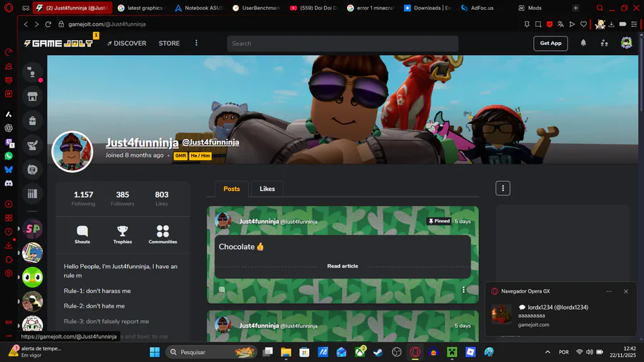The width and height of the screenshot is (644, 362).
Task: Open profile options three-dot button
Action: pyautogui.click(x=503, y=188)
